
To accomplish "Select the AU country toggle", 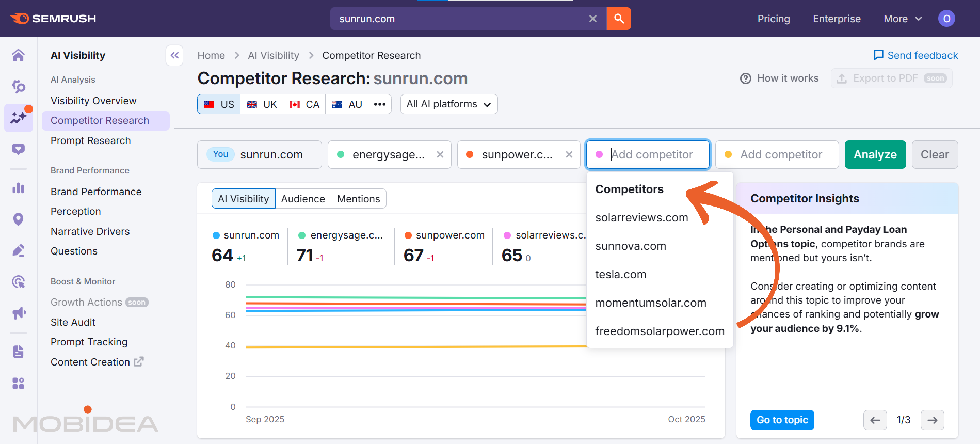I will (347, 104).
